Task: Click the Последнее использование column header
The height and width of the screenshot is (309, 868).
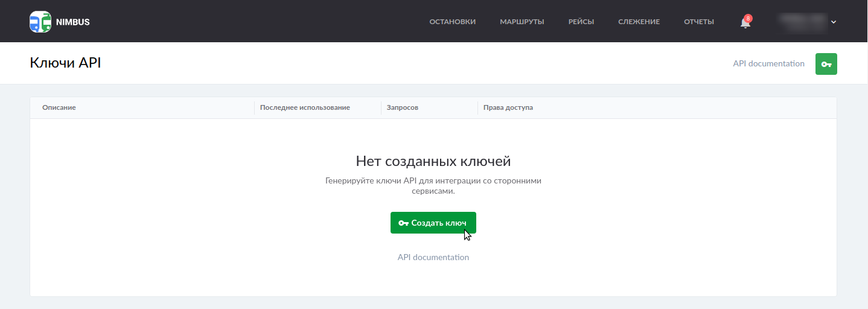Action: point(305,107)
